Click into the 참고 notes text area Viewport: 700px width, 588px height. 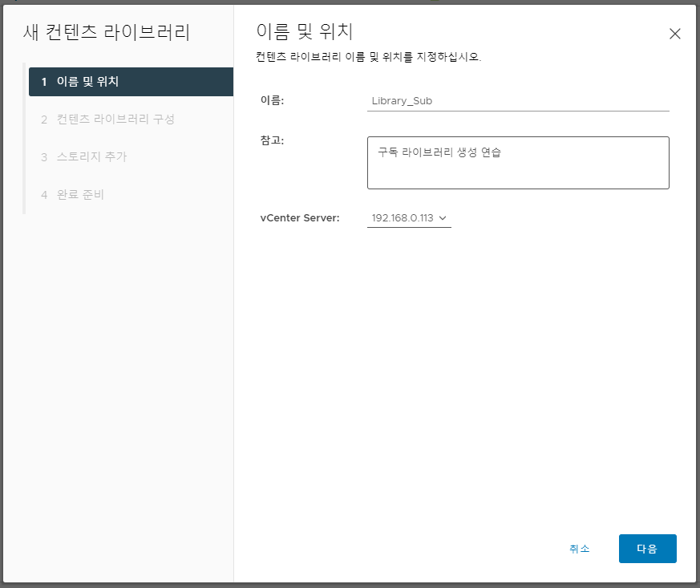pyautogui.click(x=518, y=163)
